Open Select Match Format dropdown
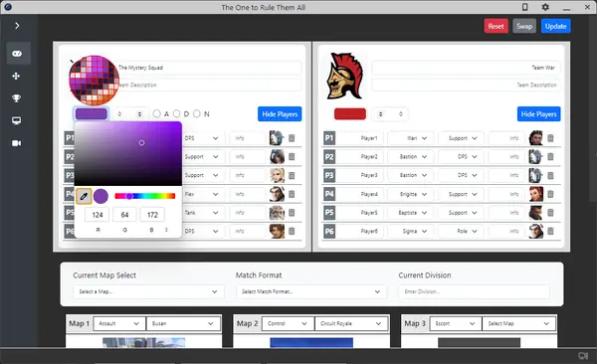The image size is (597, 364). (x=311, y=291)
